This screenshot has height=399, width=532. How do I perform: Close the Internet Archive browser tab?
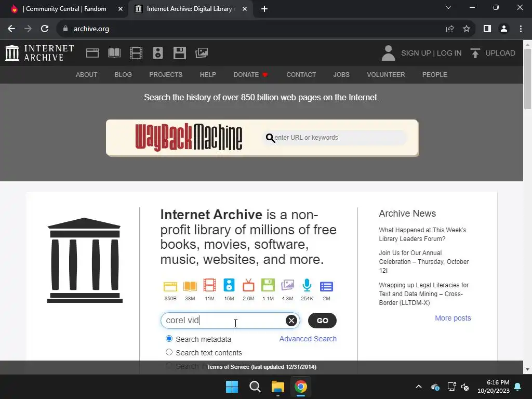point(245,9)
